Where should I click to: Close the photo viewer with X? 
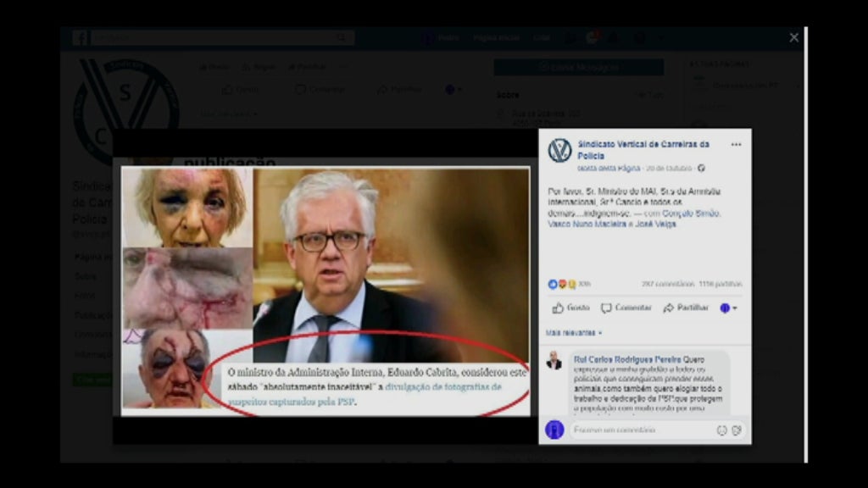tap(793, 37)
